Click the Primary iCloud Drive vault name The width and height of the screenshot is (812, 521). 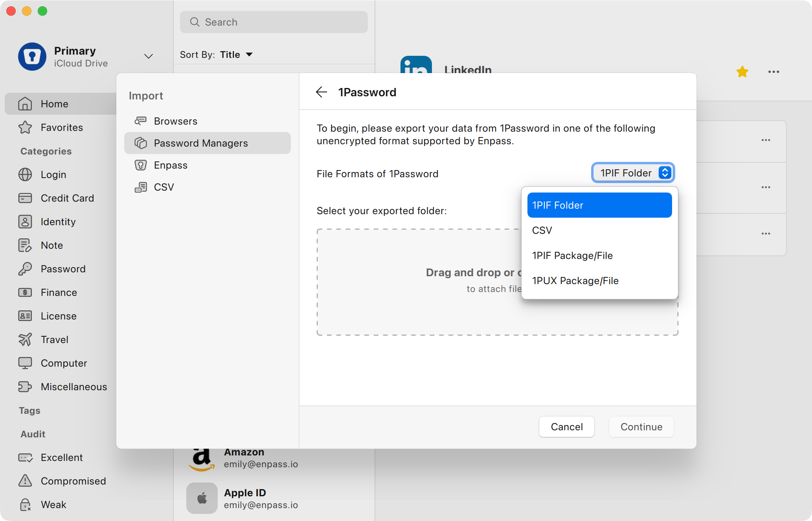click(x=81, y=57)
